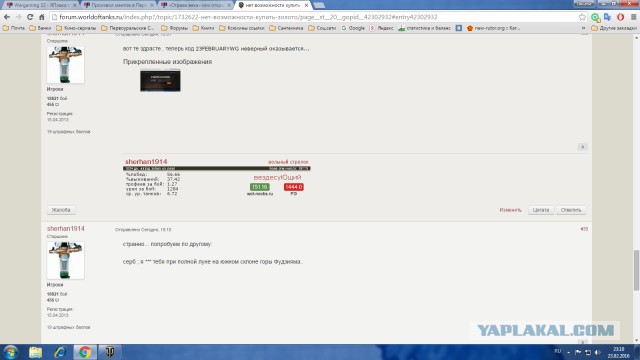Open the Почта bookmark folder
This screenshot has width=640, height=360.
tap(13, 28)
